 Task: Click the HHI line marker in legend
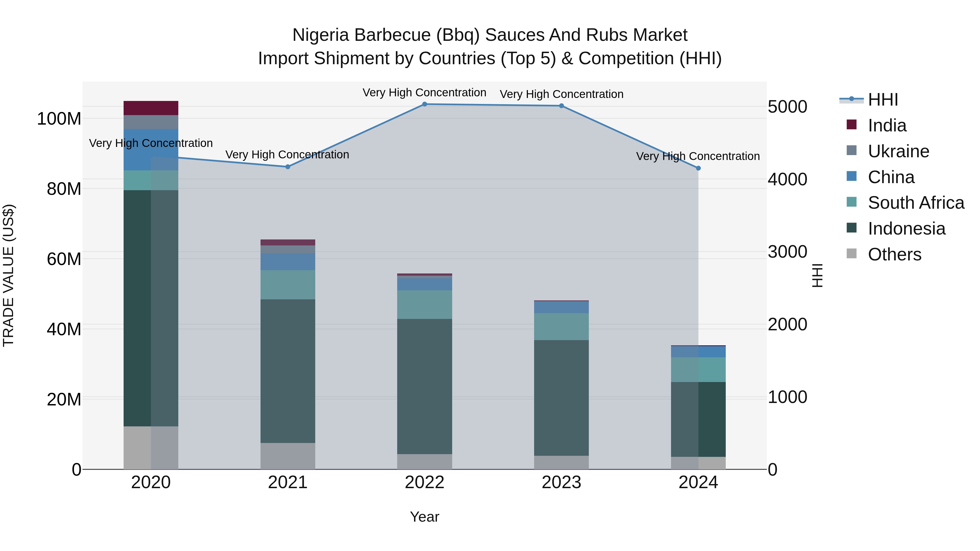pos(852,99)
